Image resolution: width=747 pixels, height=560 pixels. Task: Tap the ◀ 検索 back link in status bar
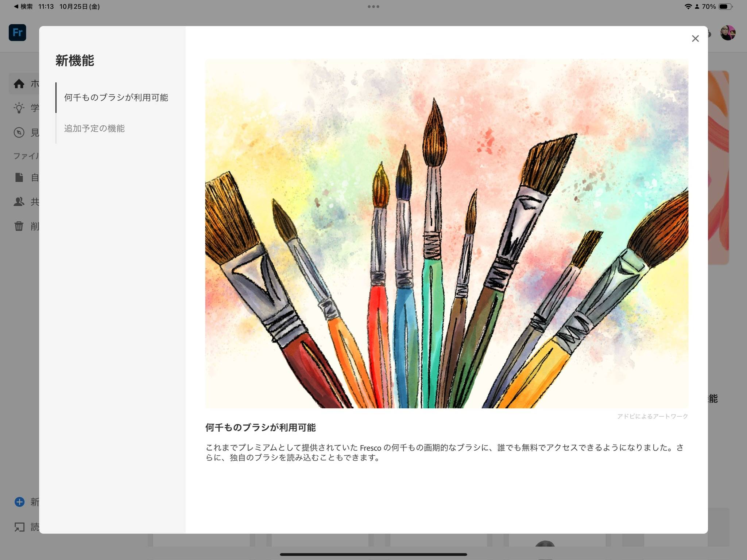[x=23, y=7]
